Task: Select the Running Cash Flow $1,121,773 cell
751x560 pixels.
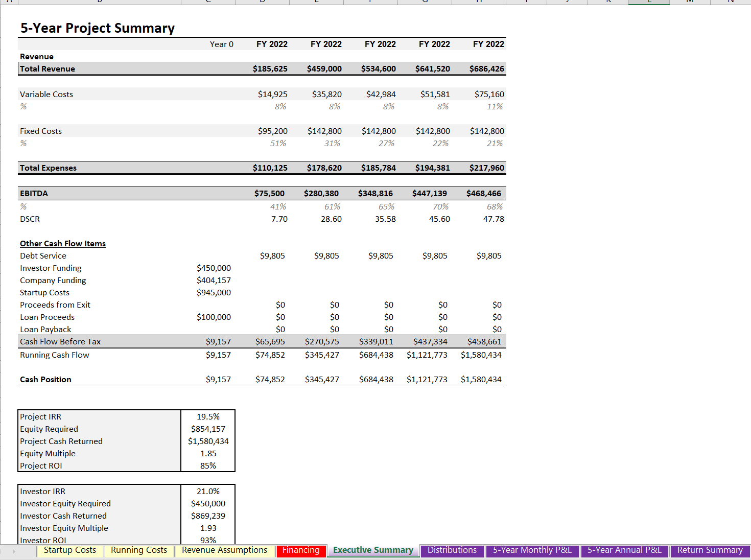Action: pos(427,355)
